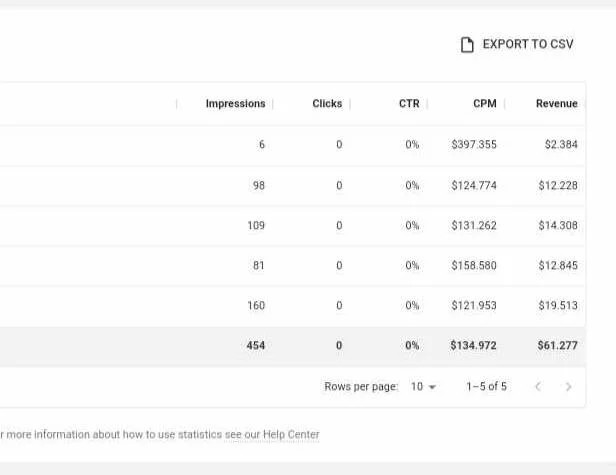Select the row with CPM $158.580
Image resolution: width=616 pixels, height=475 pixels.
pyautogui.click(x=291, y=266)
